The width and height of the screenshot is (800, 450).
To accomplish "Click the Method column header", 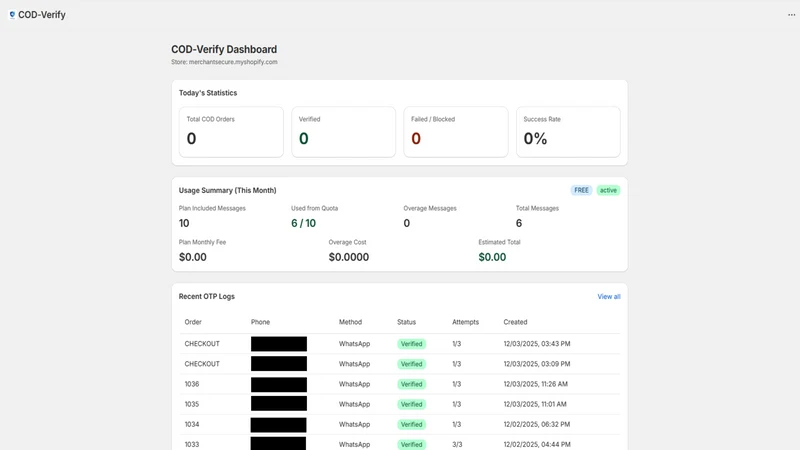I will click(x=351, y=322).
